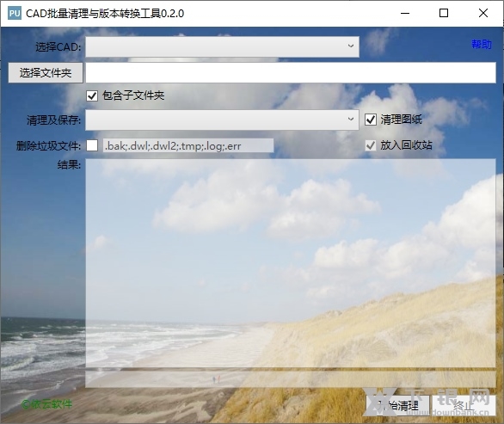Expand the 清理及保存 combo box
This screenshot has width=504, height=424.
click(x=222, y=120)
